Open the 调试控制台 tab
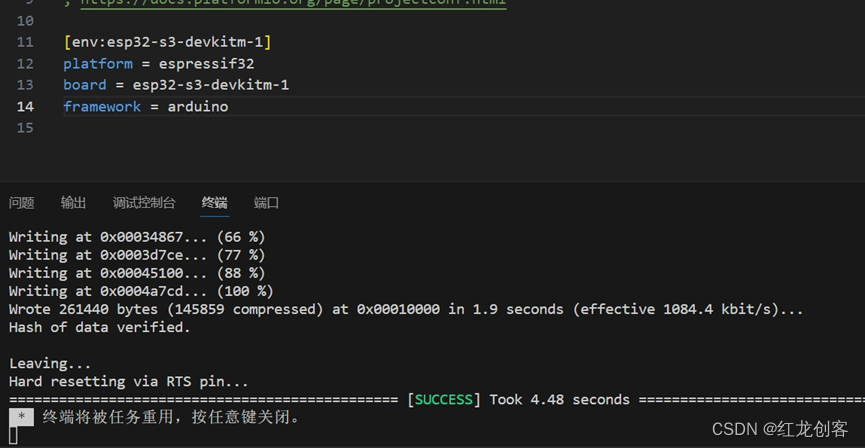This screenshot has height=448, width=865. click(x=144, y=203)
